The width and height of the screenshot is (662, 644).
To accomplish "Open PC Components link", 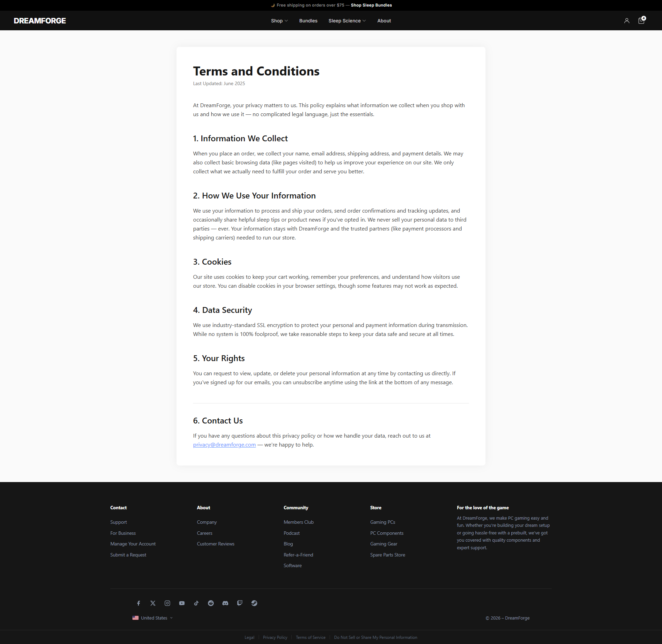I will 387,533.
